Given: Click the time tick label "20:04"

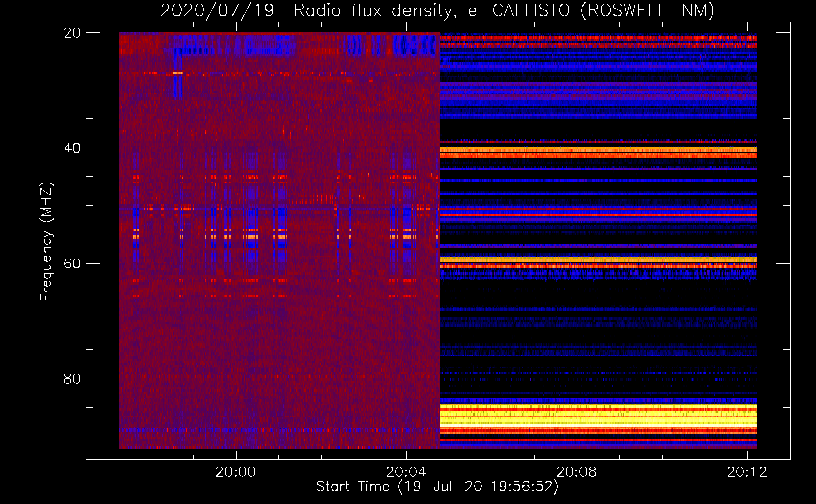Looking at the screenshot, I should coord(406,472).
